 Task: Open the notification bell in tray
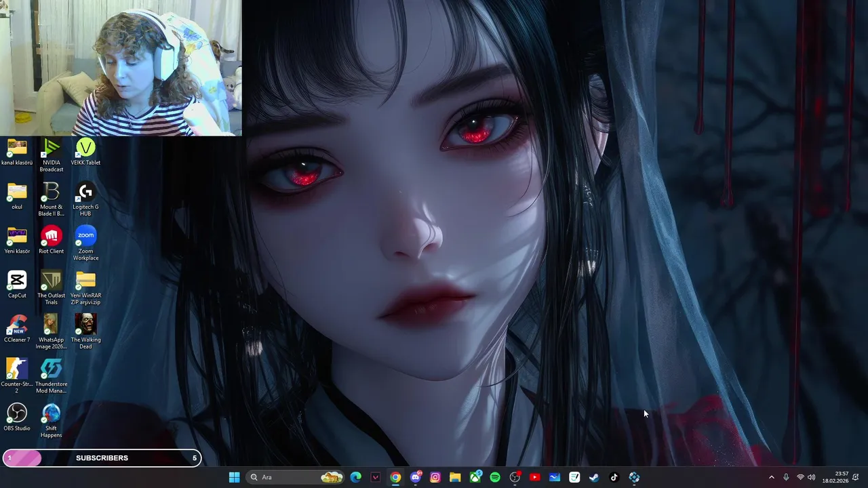click(856, 477)
